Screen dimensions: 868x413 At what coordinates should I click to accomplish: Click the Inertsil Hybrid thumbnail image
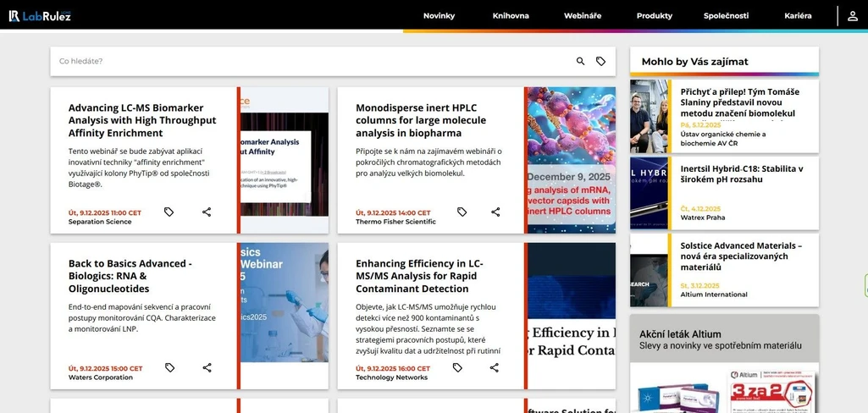click(x=649, y=193)
